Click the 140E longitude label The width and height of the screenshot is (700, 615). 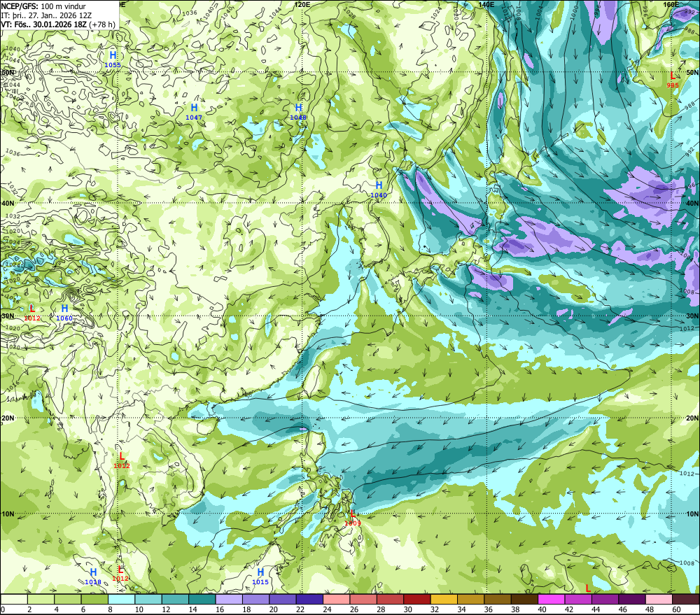(x=486, y=4)
